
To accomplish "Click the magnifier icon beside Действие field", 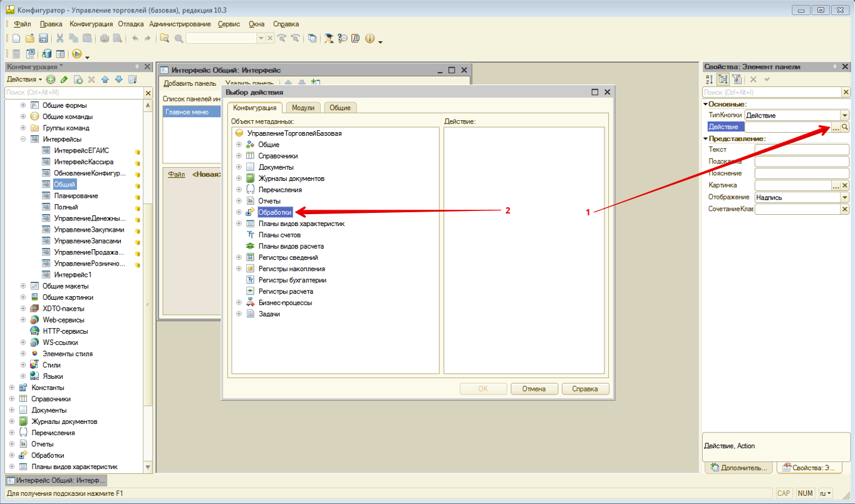I will pyautogui.click(x=844, y=127).
